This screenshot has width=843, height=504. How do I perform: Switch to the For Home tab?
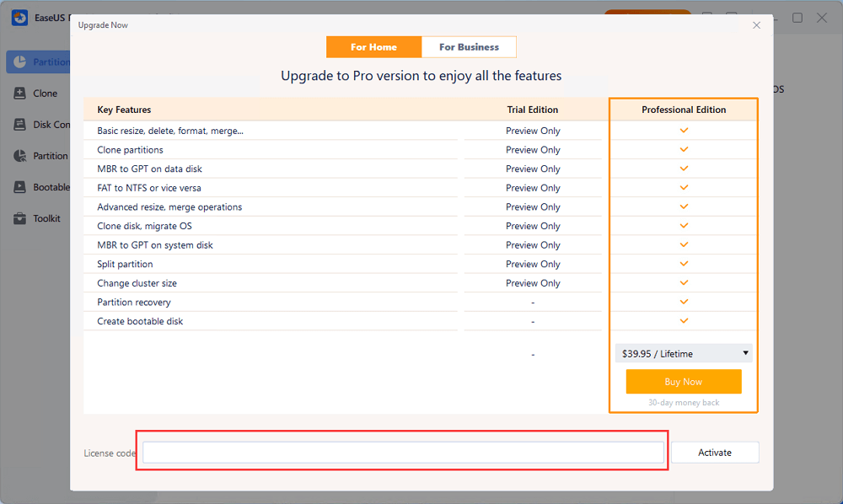click(373, 46)
